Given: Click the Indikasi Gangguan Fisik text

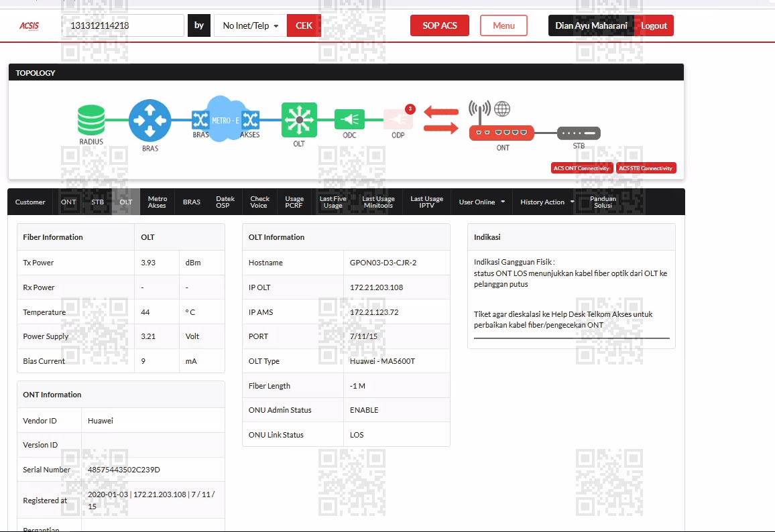Looking at the screenshot, I should [x=514, y=262].
